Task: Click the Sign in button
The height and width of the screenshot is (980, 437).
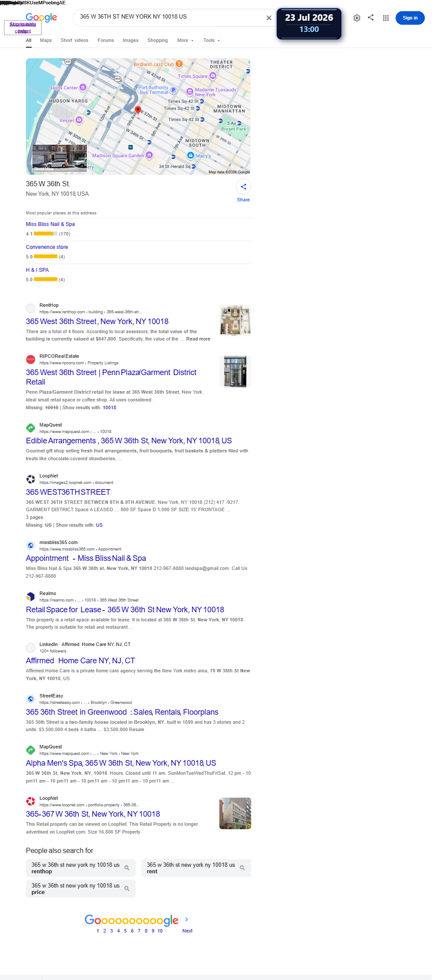Action: pyautogui.click(x=410, y=18)
